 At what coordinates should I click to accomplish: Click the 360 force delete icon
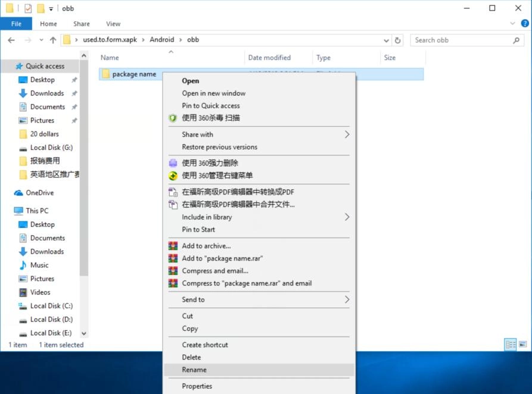[x=173, y=163]
